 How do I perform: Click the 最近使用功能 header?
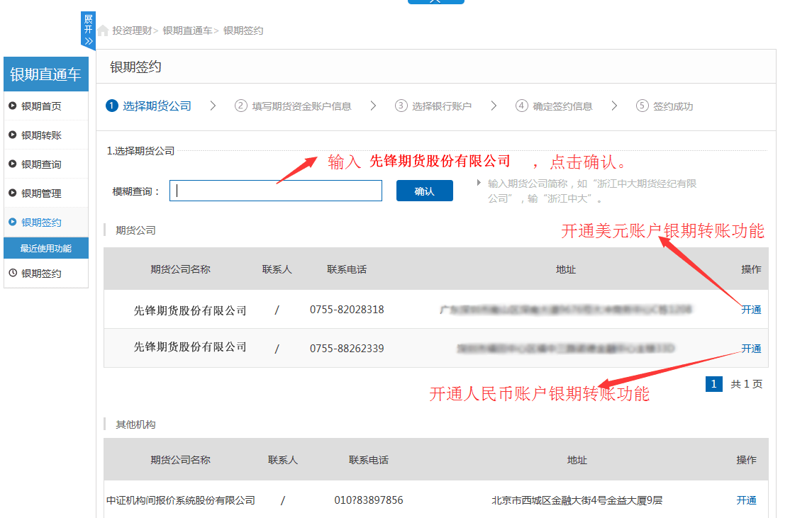click(x=46, y=249)
